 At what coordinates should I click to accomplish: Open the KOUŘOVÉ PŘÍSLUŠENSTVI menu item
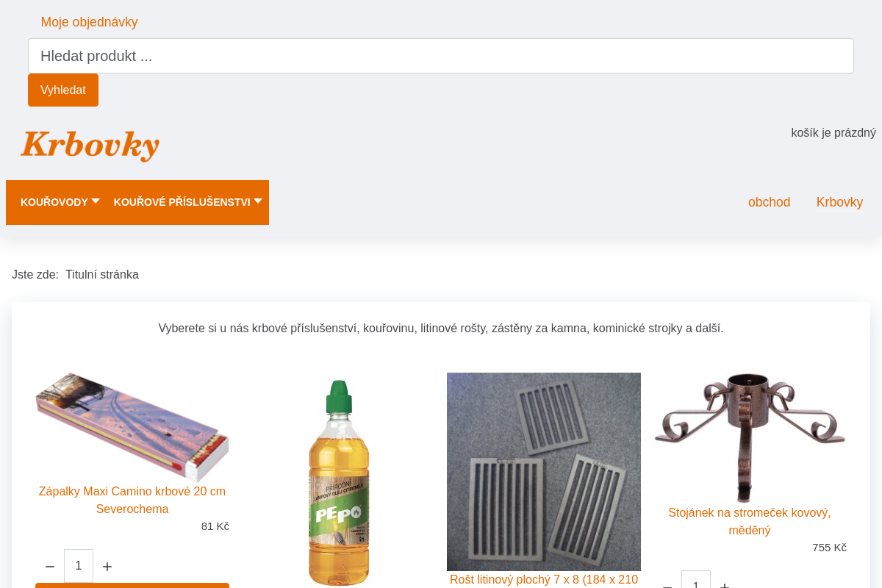[182, 202]
